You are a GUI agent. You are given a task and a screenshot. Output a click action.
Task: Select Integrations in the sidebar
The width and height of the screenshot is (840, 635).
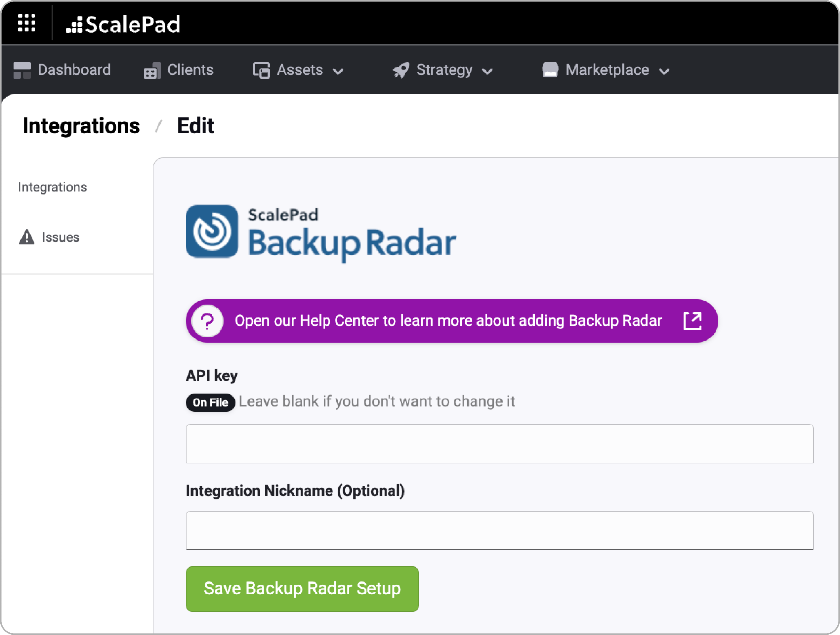[x=52, y=187]
